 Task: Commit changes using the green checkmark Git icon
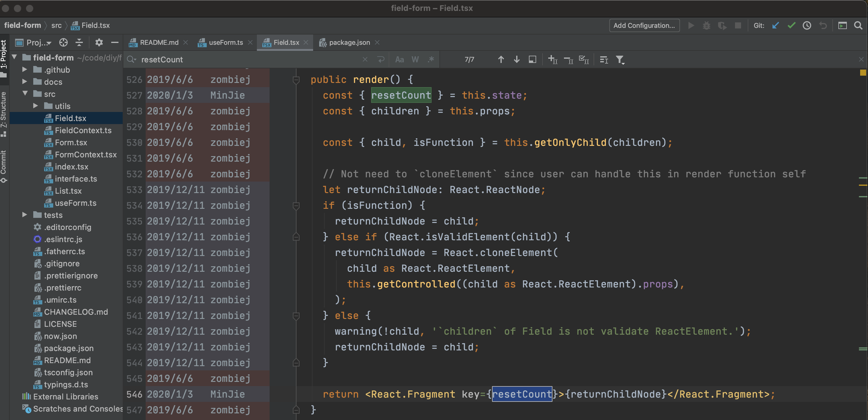(x=792, y=25)
